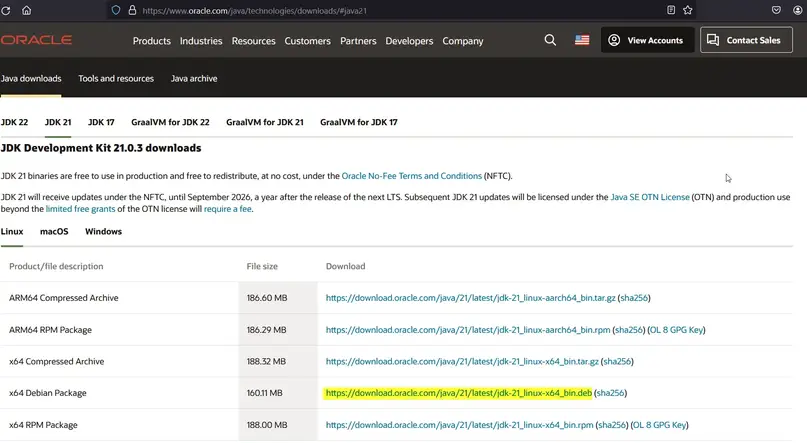807x443 pixels.
Task: Select the JDK 17 tab
Action: 101,122
